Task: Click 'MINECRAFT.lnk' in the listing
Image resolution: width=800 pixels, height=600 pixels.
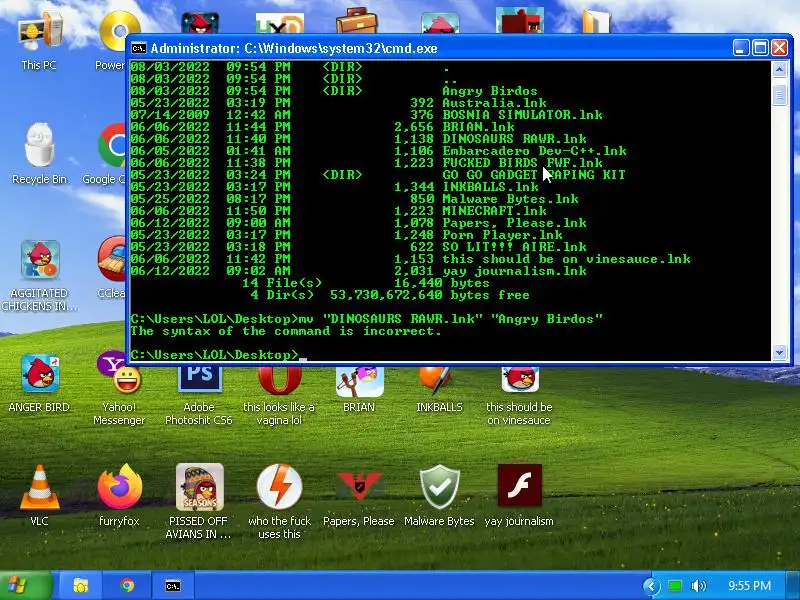Action: coord(494,211)
